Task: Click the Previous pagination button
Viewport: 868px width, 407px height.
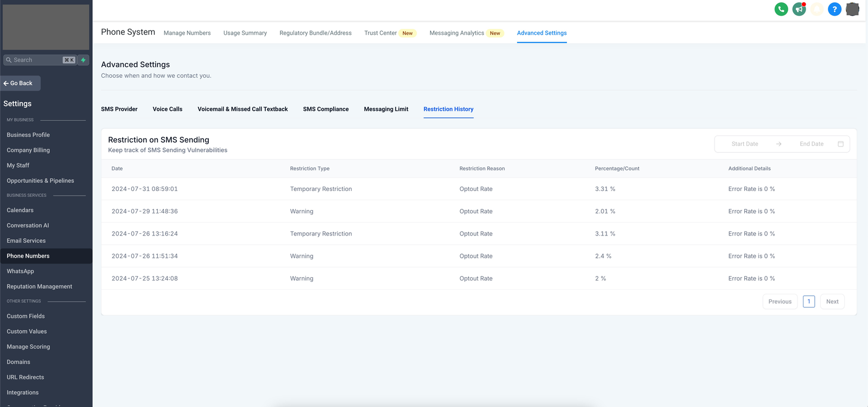Action: click(x=780, y=302)
